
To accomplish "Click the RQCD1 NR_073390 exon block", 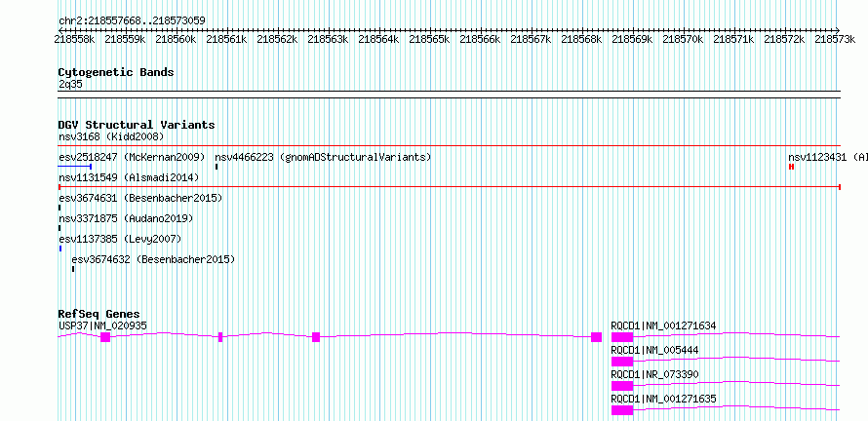I will 622,386.
